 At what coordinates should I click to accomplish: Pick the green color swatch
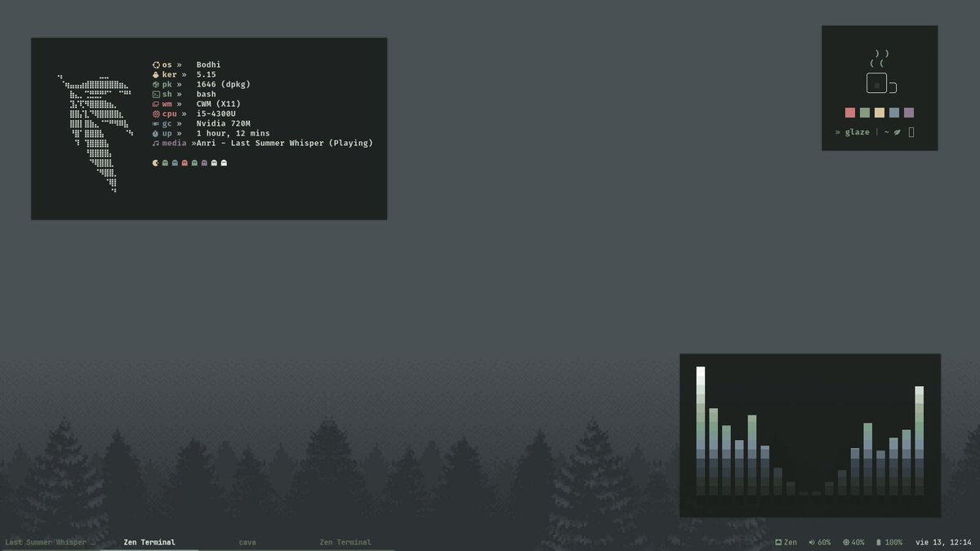point(865,113)
